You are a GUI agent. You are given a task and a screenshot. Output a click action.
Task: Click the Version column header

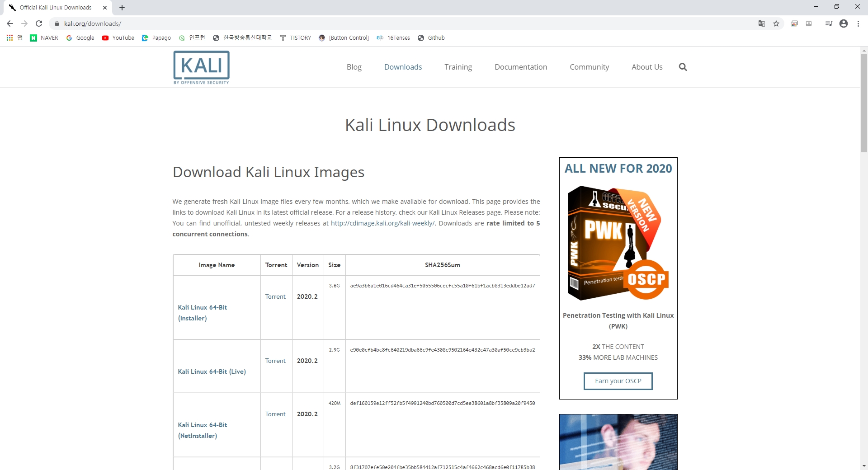tap(307, 265)
